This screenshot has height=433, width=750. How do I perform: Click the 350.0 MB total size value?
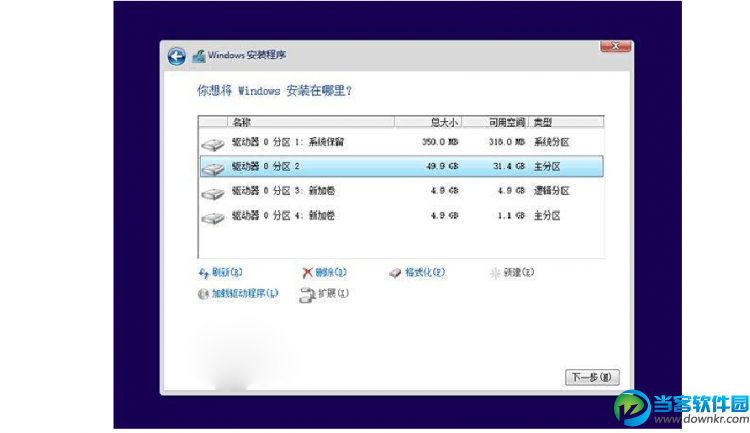tap(440, 142)
